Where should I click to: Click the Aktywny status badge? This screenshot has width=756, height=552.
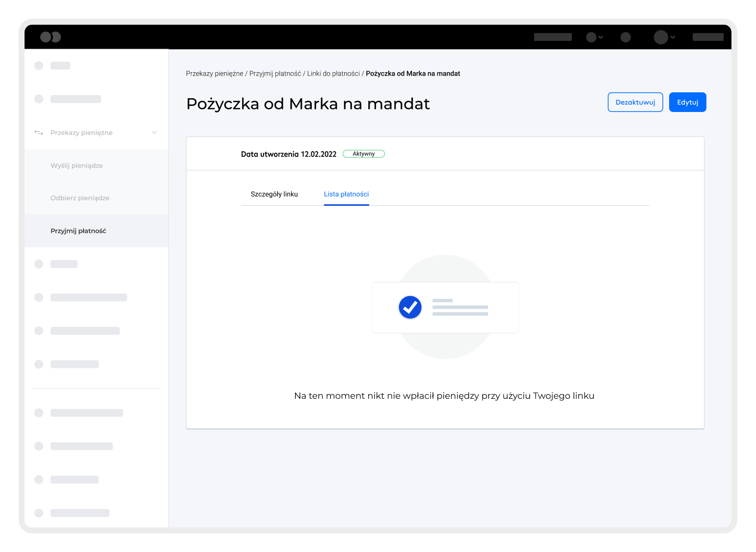tap(363, 154)
